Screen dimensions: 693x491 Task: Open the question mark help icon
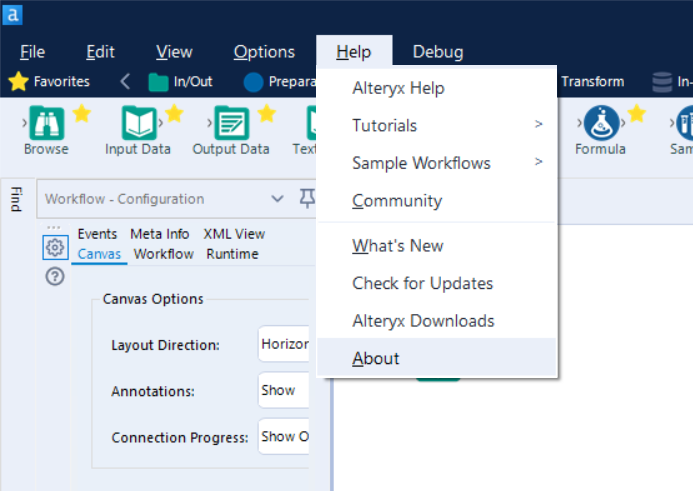55,277
